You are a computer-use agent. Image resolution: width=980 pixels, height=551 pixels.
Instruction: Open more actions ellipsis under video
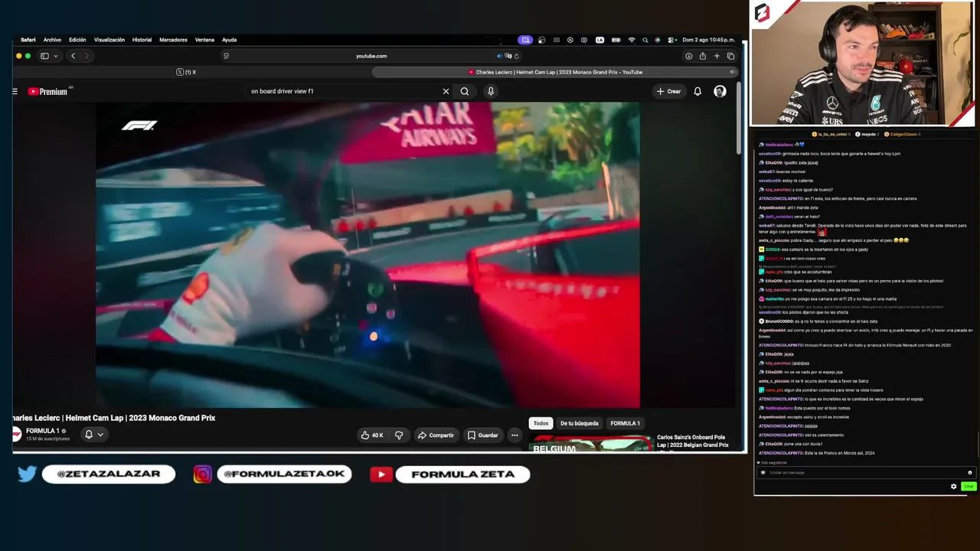tap(514, 435)
